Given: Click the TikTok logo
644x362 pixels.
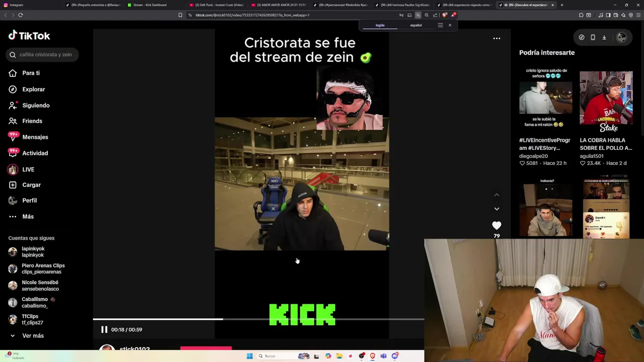Looking at the screenshot, I should coord(29,35).
